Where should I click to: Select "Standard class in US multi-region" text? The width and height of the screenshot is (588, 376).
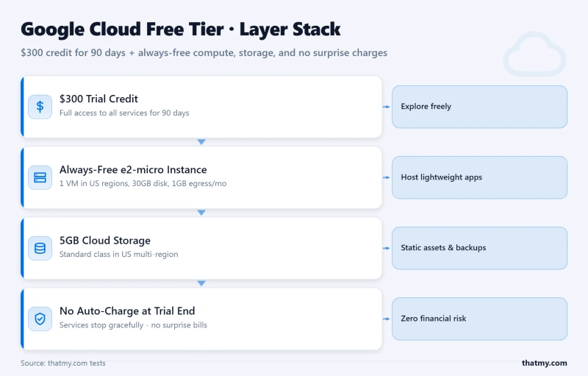tap(118, 255)
